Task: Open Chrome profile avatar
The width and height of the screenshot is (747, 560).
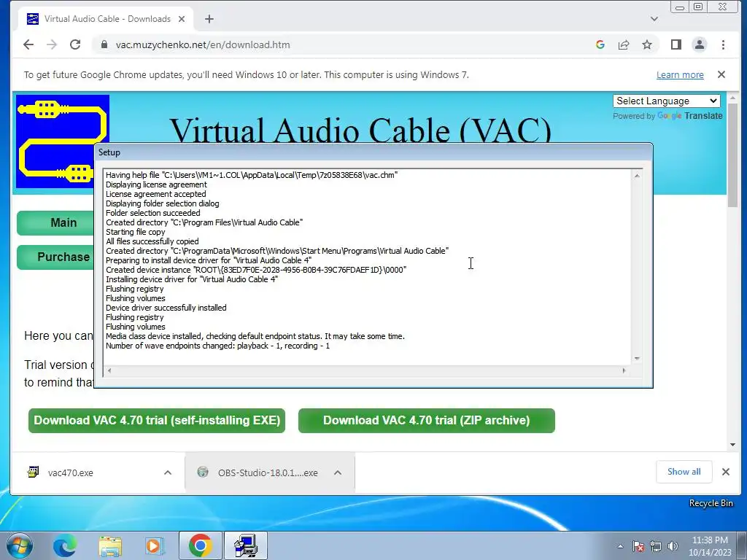Action: [x=700, y=44]
